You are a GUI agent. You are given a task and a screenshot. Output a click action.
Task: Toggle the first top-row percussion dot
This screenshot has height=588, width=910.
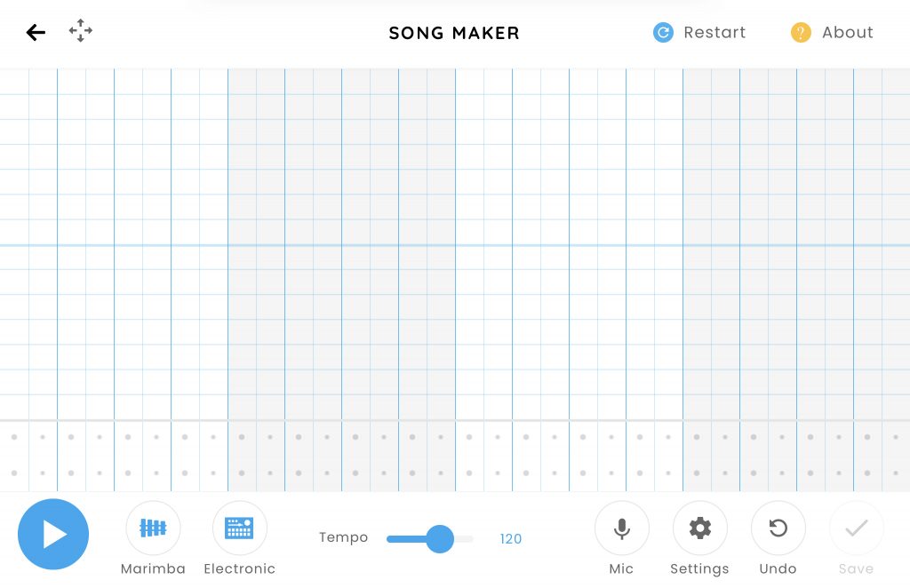14,437
